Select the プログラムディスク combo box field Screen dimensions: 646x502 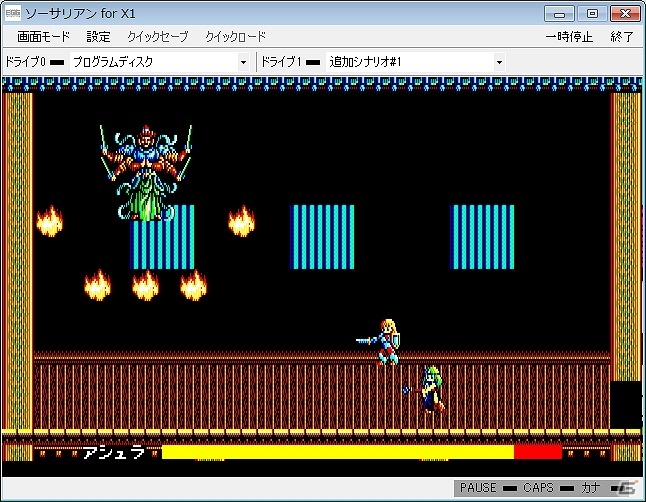pyautogui.click(x=159, y=62)
